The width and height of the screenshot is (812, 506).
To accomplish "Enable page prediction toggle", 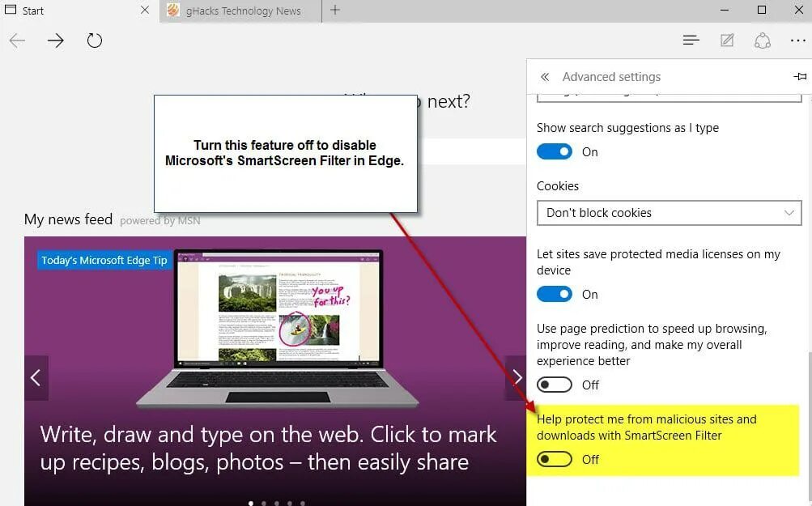I will 554,385.
